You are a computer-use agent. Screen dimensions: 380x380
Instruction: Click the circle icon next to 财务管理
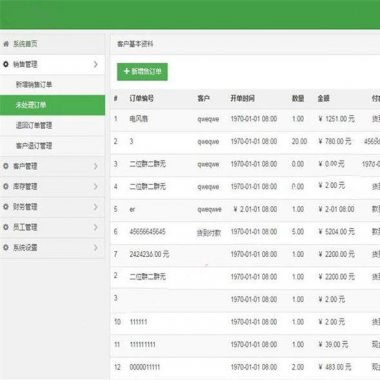6,207
